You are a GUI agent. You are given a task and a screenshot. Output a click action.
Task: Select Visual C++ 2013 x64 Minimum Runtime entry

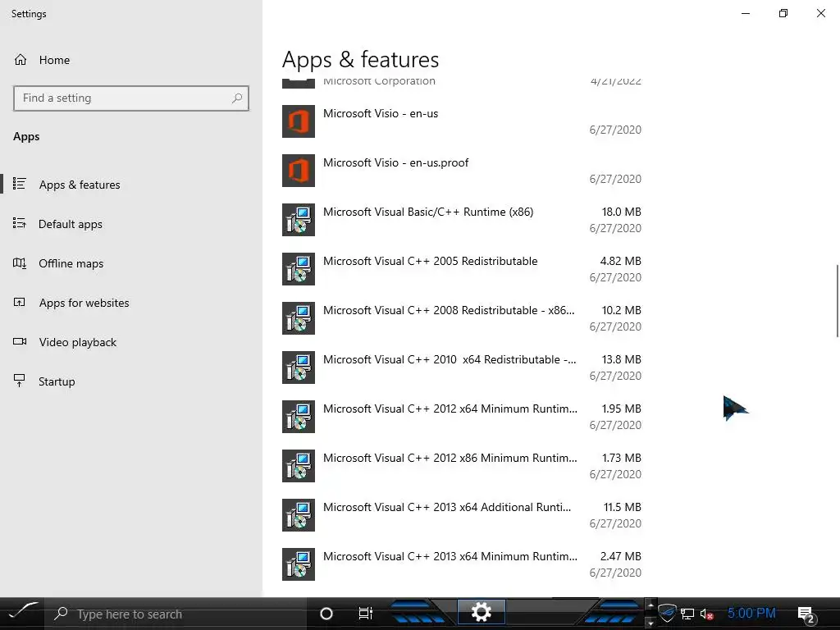tap(462, 564)
